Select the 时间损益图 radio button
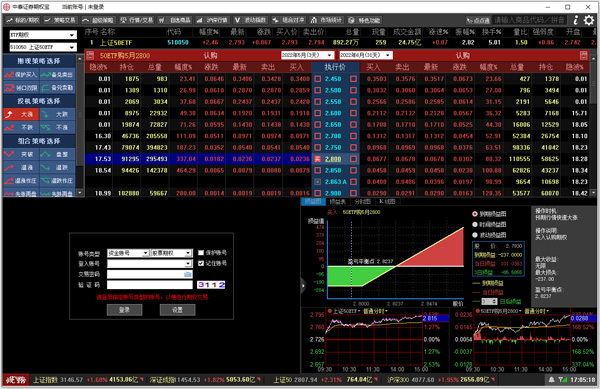Viewport: 600px width, 389px height. [x=475, y=225]
